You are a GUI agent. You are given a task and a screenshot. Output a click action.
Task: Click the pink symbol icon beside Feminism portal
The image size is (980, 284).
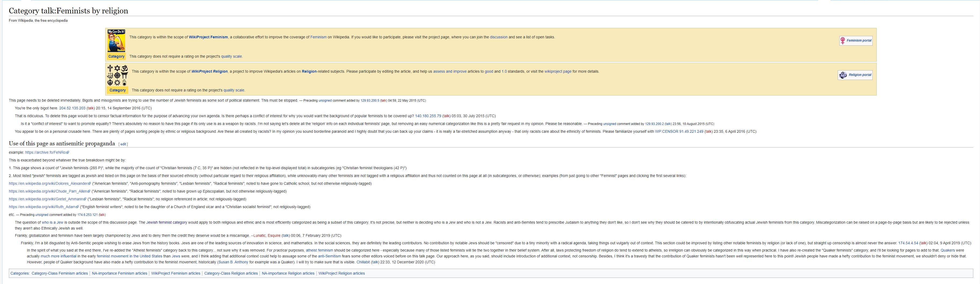pyautogui.click(x=843, y=40)
